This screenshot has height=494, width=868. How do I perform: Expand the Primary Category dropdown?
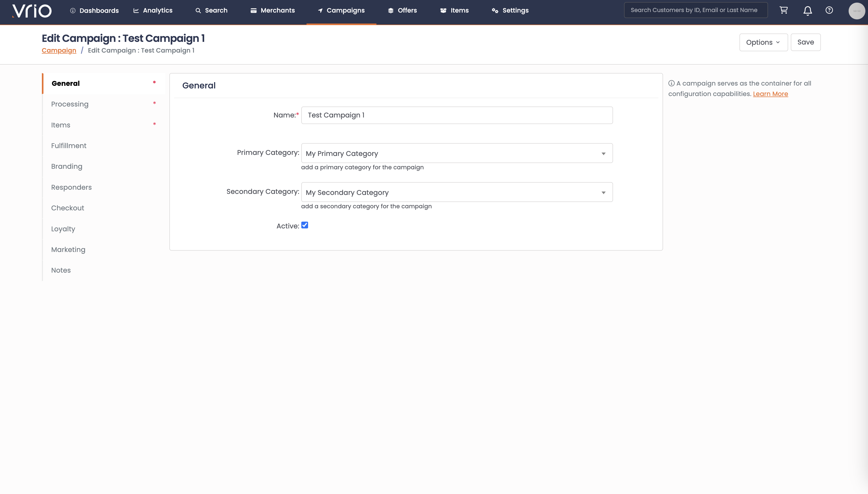pos(457,153)
